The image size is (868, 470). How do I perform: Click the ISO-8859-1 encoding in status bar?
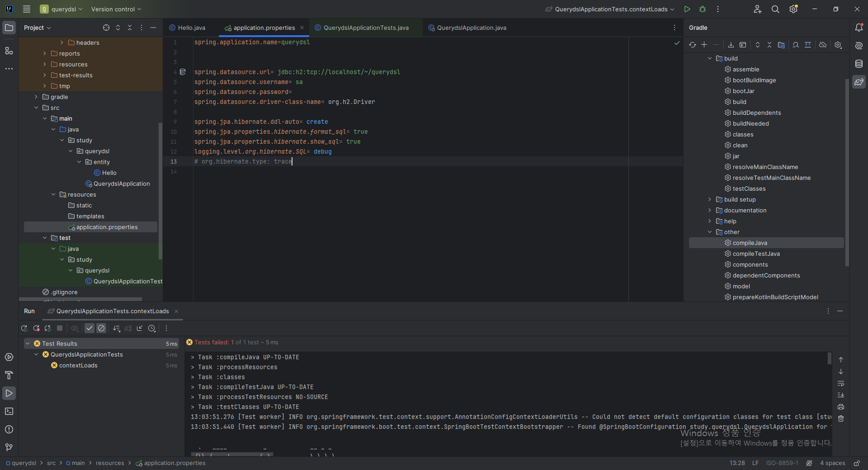(782, 463)
